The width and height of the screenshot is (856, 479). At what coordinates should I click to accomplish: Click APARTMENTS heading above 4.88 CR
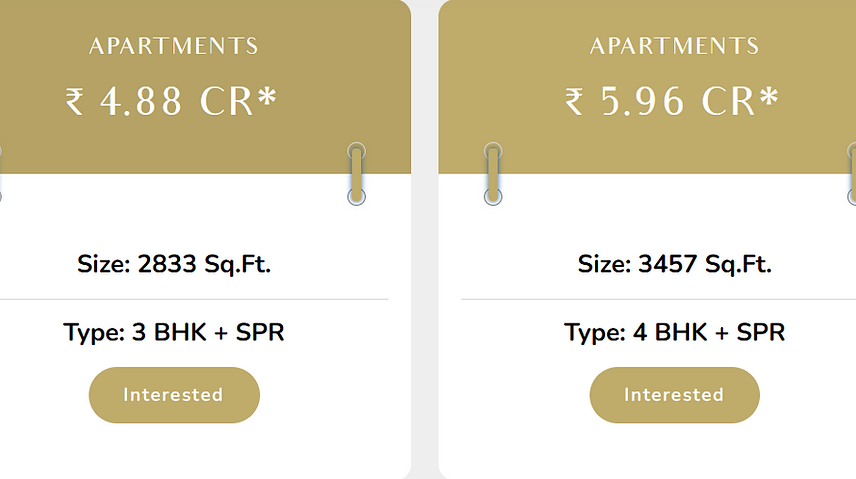click(174, 46)
